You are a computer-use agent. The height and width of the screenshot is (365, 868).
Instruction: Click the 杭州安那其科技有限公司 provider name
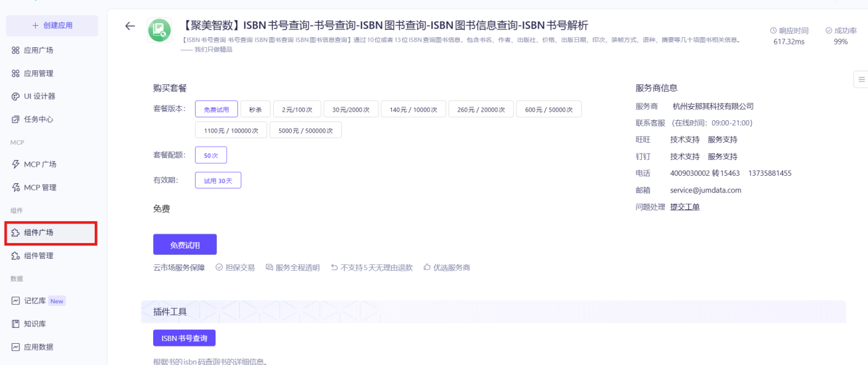point(713,106)
